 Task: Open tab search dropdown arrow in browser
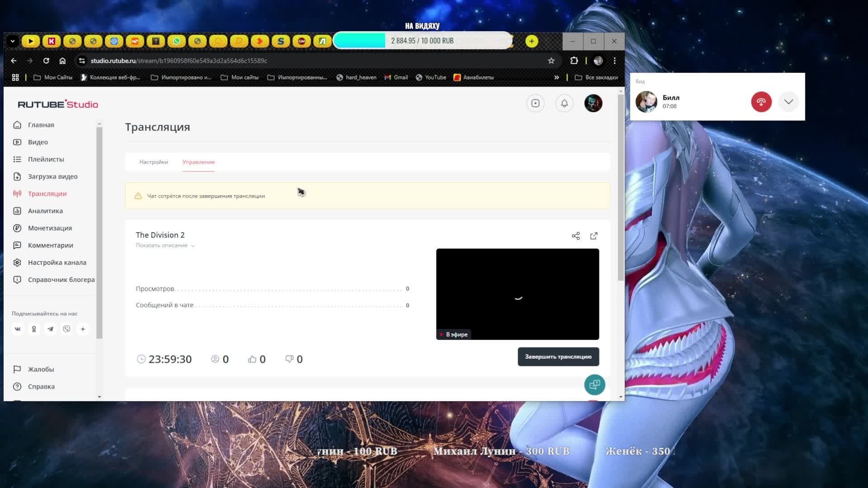(13, 41)
